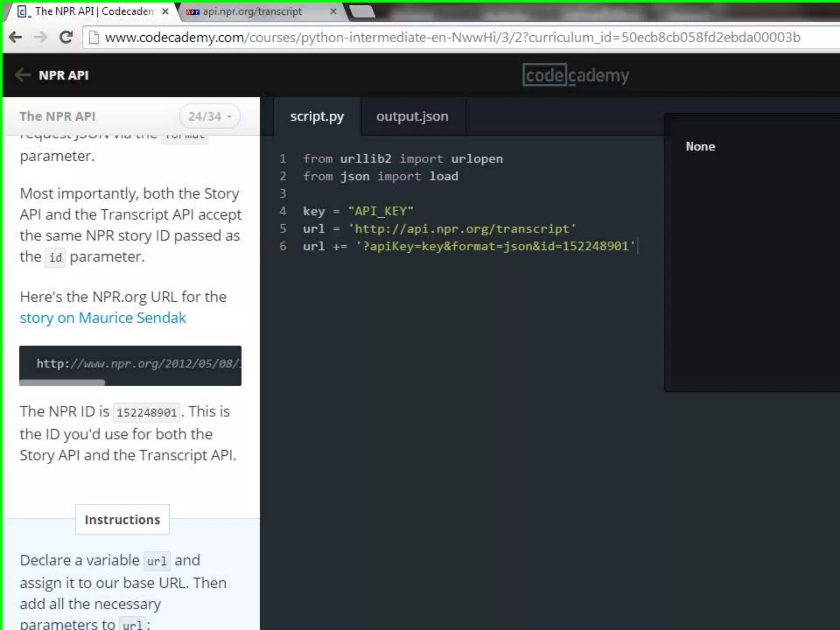The height and width of the screenshot is (630, 840).
Task: Select the NPR API Codecademy browser tab
Action: [x=92, y=11]
